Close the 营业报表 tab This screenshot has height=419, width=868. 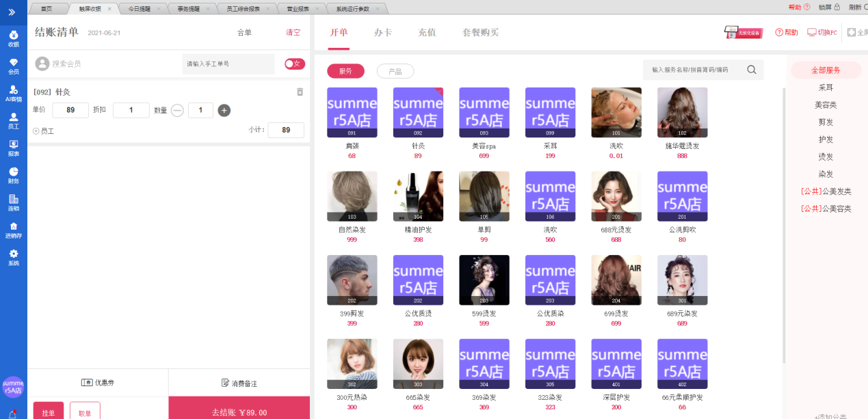click(x=317, y=9)
